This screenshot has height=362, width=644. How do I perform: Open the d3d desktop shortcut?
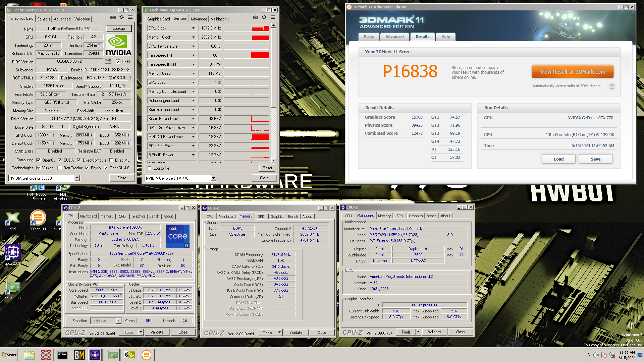coord(12,221)
